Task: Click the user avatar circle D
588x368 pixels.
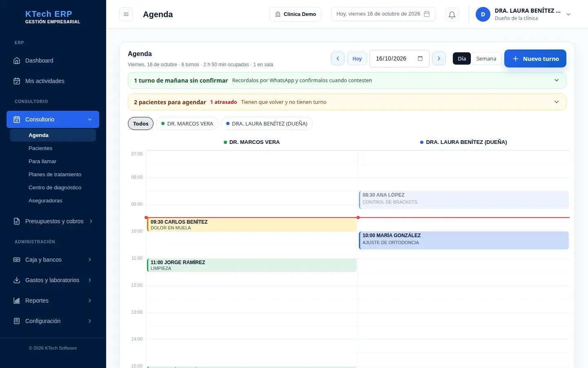Action: 483,14
